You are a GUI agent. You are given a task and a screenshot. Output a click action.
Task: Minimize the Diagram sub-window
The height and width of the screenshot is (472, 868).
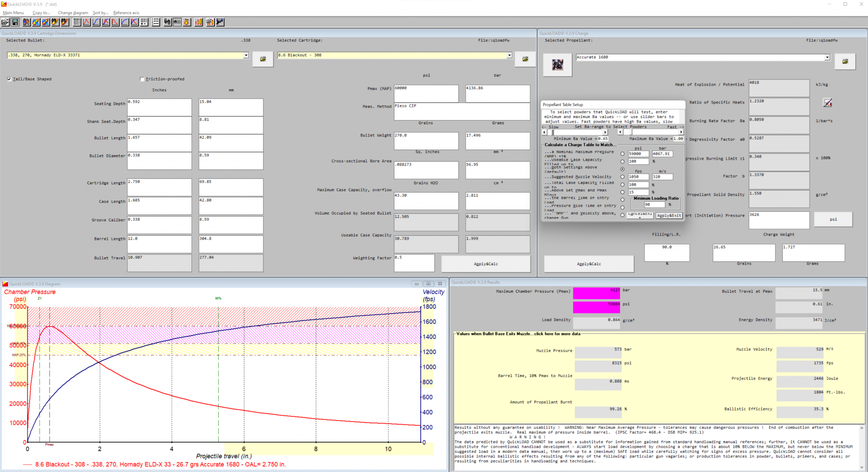tap(417, 284)
